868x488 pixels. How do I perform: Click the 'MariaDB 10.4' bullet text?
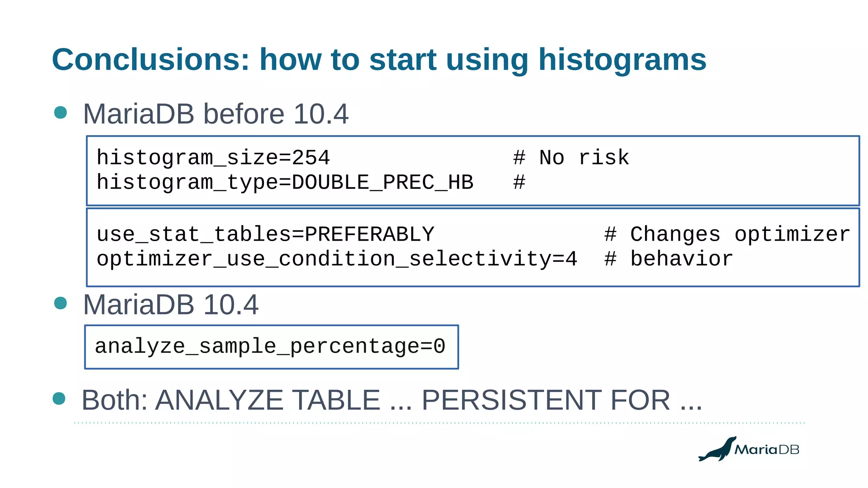coord(171,305)
